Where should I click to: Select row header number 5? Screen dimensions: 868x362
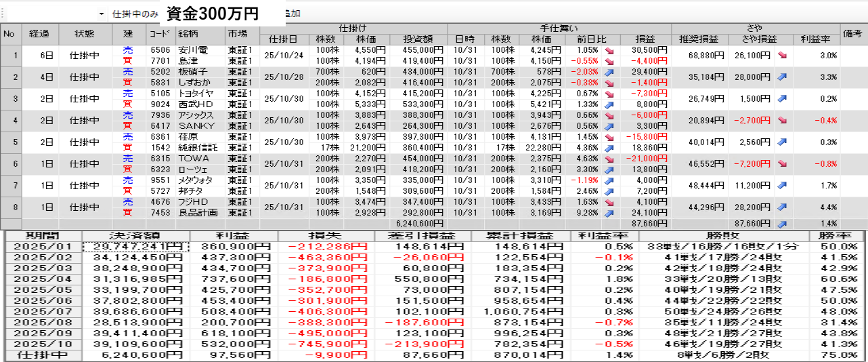pyautogui.click(x=10, y=142)
